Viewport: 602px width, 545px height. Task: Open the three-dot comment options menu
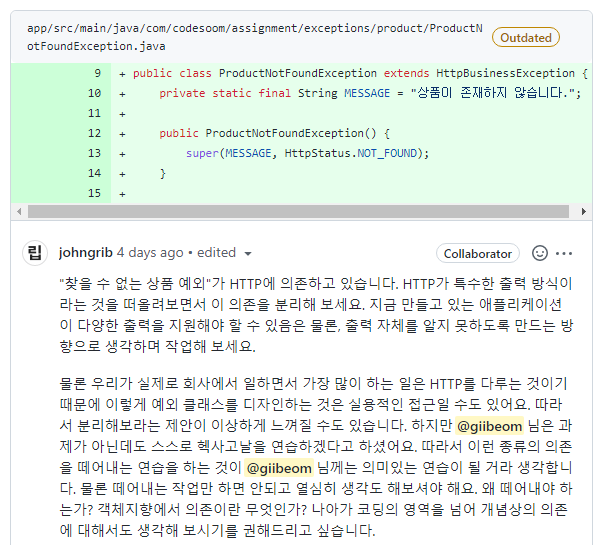point(564,253)
